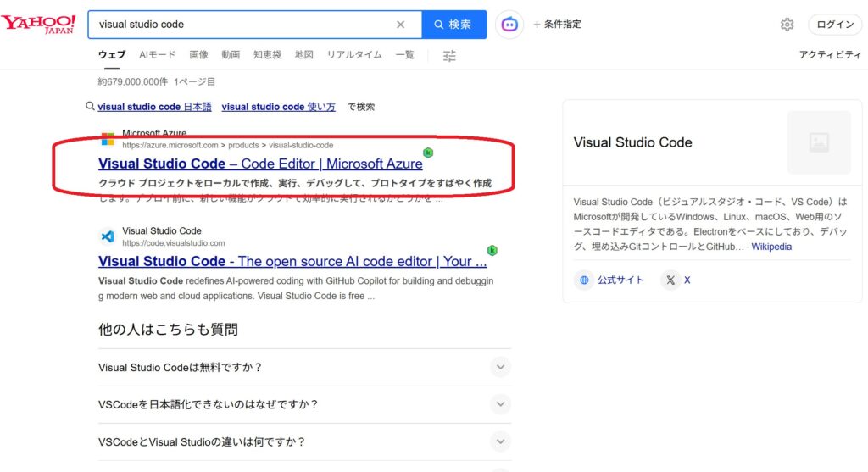Clear the search box with X icon
The height and width of the screenshot is (472, 868).
pyautogui.click(x=400, y=25)
